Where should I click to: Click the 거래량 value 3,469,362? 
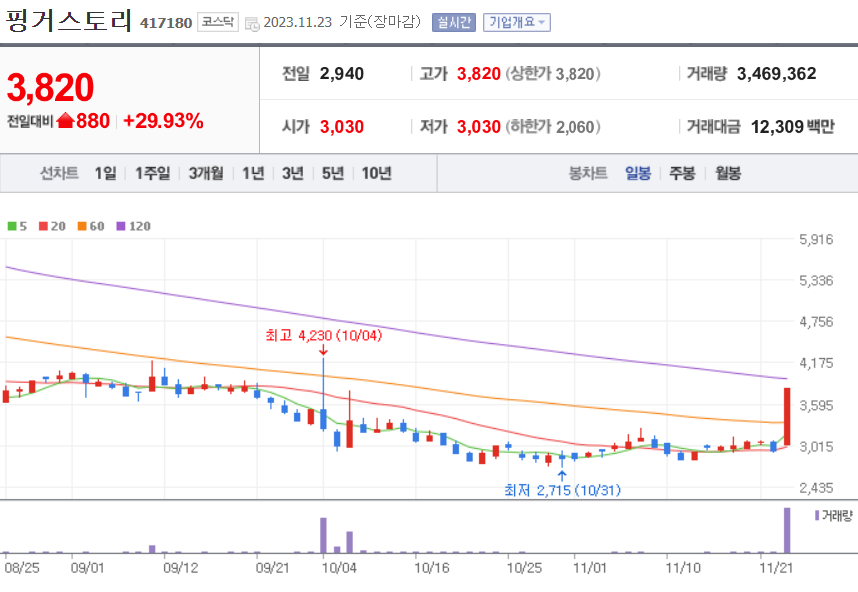[x=776, y=74]
